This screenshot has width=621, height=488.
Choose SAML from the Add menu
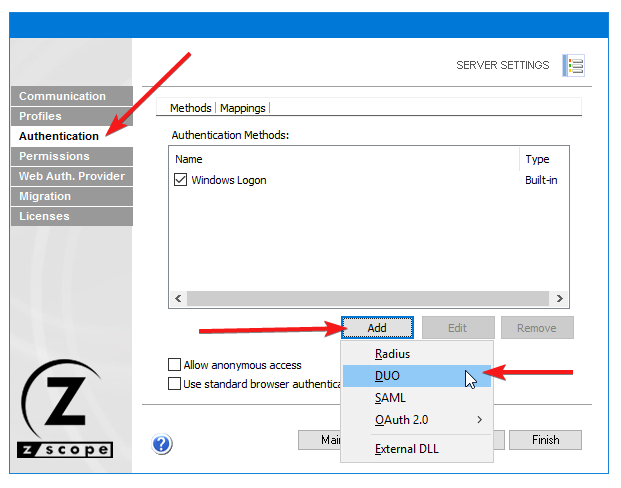417,398
